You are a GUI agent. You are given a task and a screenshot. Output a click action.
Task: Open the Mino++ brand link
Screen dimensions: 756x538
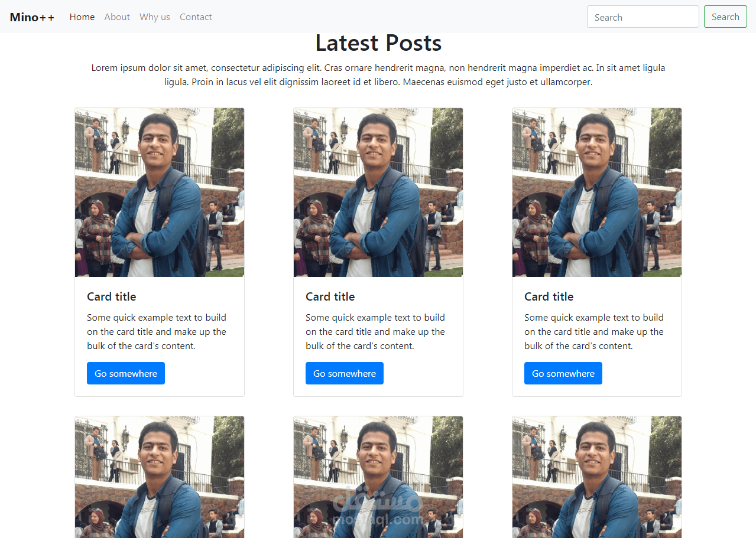coord(32,17)
